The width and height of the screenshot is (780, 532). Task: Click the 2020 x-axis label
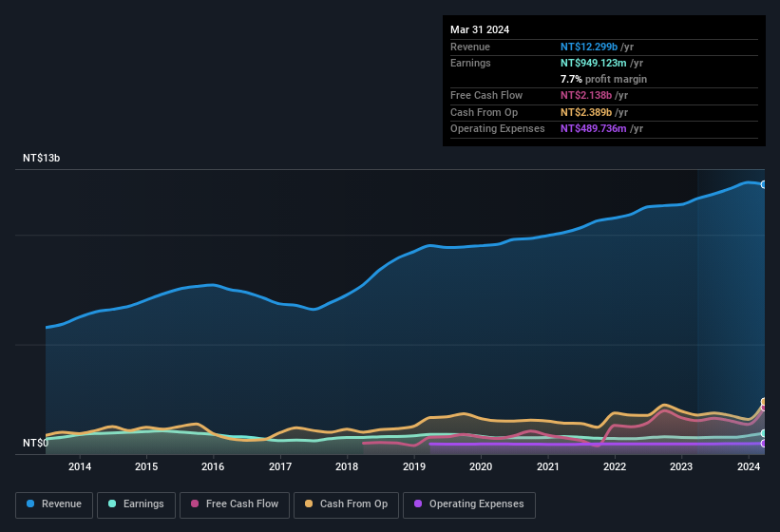click(481, 466)
